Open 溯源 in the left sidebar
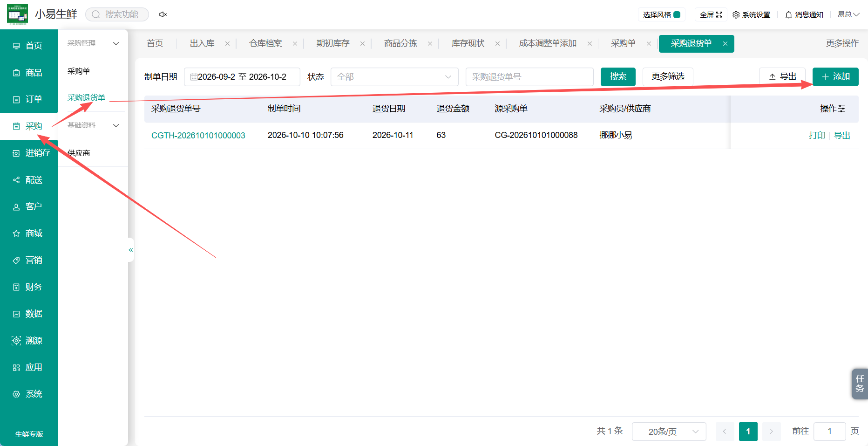Viewport: 868px width, 446px height. (29, 341)
